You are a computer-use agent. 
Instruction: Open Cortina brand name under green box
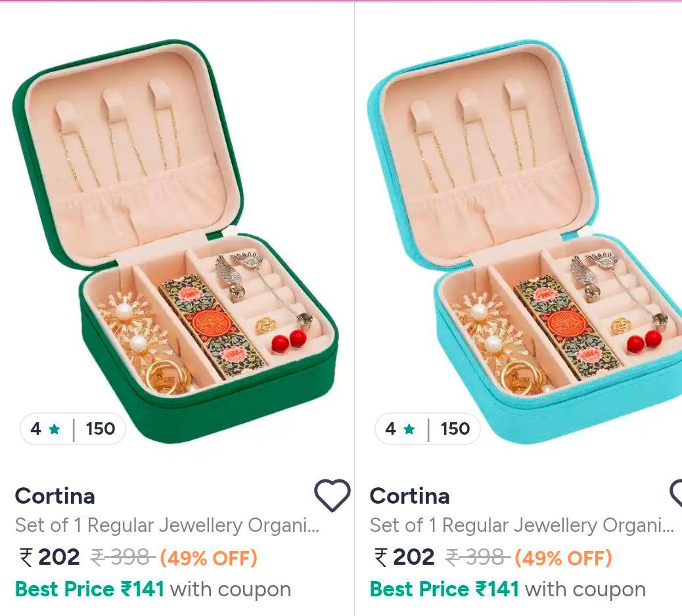[x=55, y=496]
